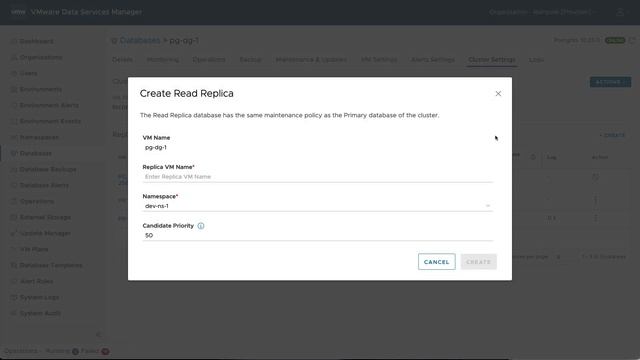
Task: Open Dashboard in the sidebar
Action: 36,41
